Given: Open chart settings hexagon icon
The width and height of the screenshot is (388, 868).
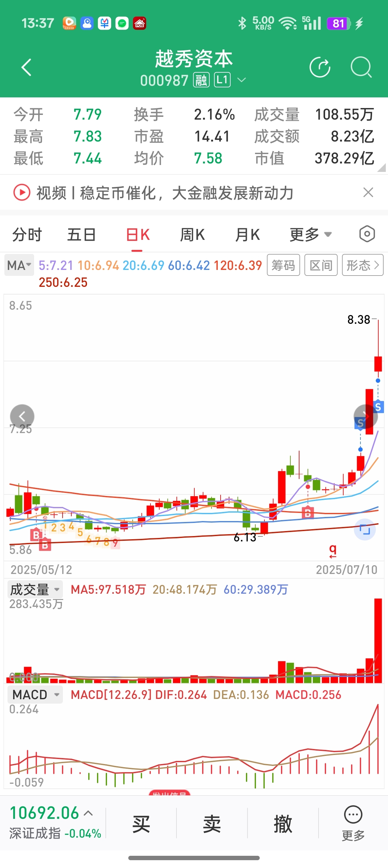Looking at the screenshot, I should tap(367, 234).
